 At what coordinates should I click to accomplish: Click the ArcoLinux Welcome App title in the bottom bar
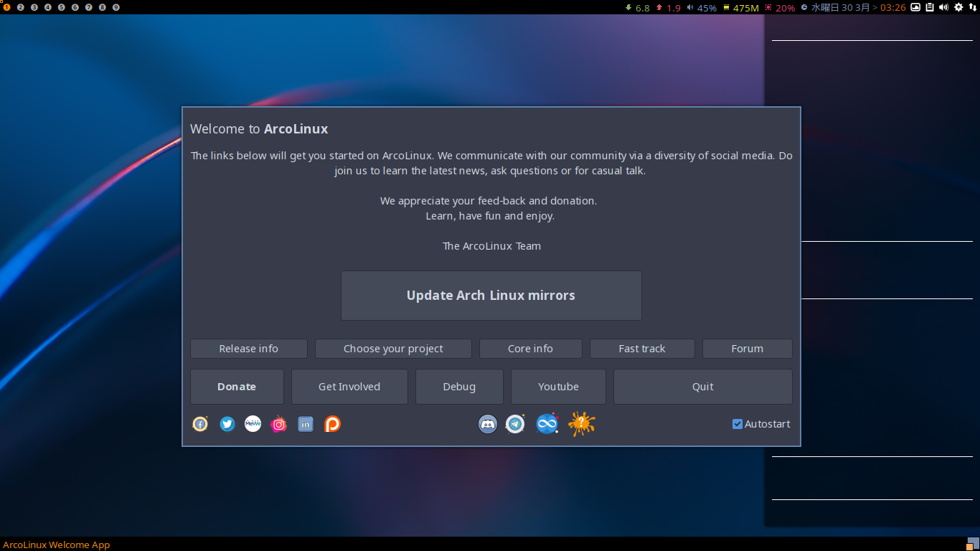(x=57, y=545)
